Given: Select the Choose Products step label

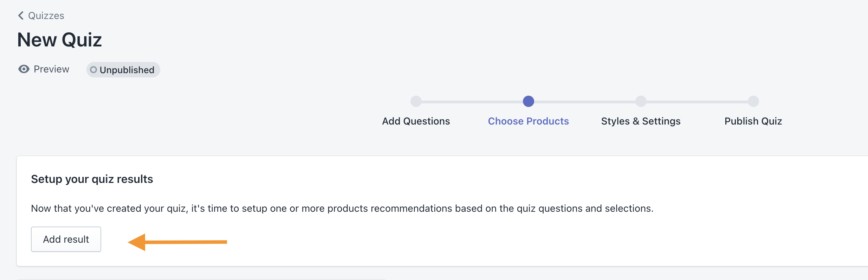Looking at the screenshot, I should click(x=528, y=121).
